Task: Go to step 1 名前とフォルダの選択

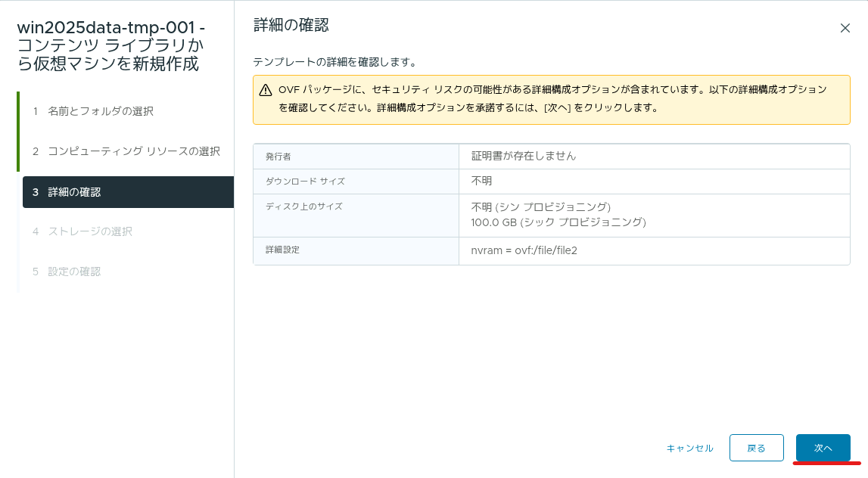Action: [100, 111]
